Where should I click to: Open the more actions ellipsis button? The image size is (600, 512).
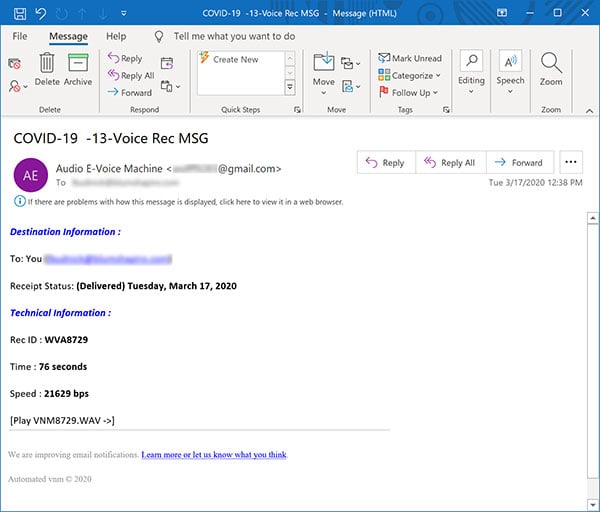(x=571, y=162)
